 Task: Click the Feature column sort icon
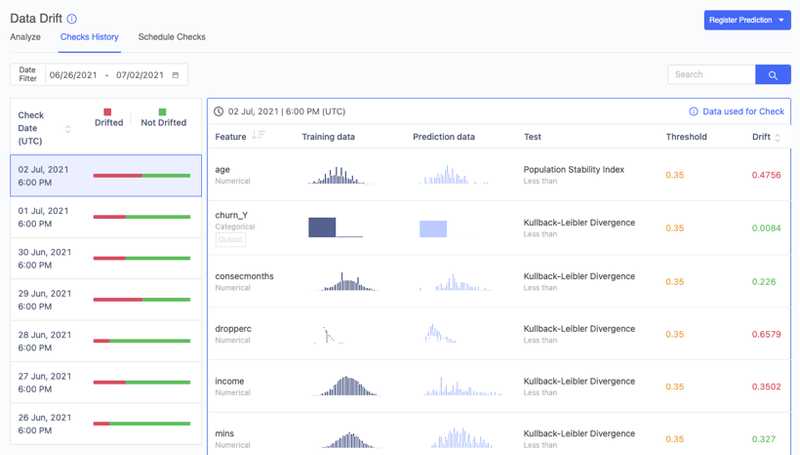click(x=259, y=136)
